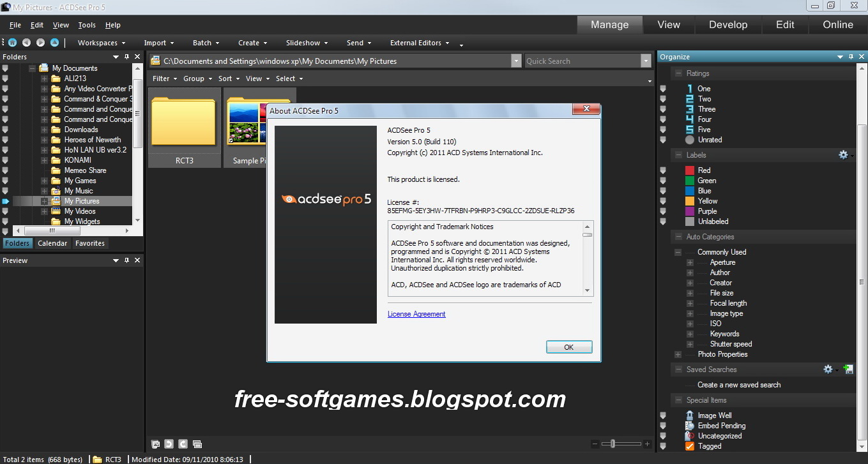Rotate left using bottom toolbar icon

pyautogui.click(x=169, y=444)
